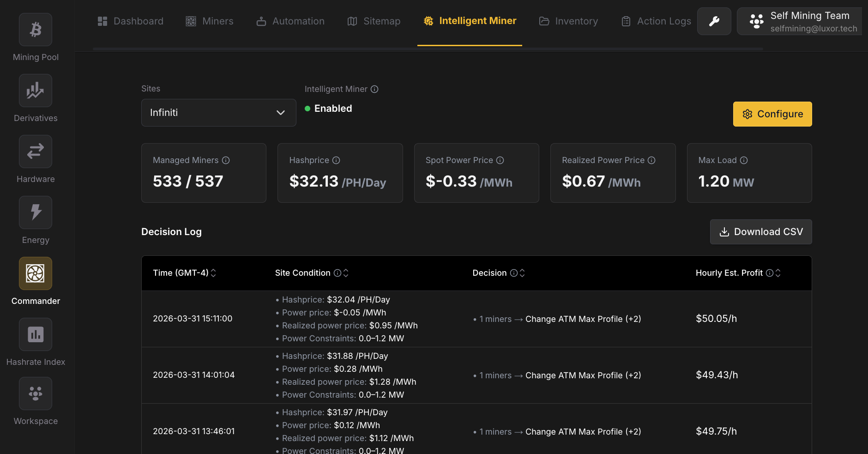The width and height of the screenshot is (868, 454).
Task: Select the Derivatives sidebar icon
Action: click(x=35, y=98)
